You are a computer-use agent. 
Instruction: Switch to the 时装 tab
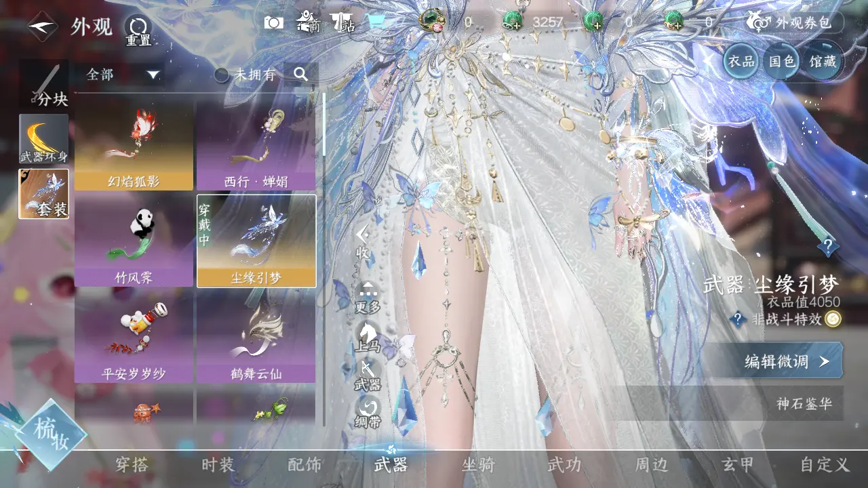[x=218, y=464]
